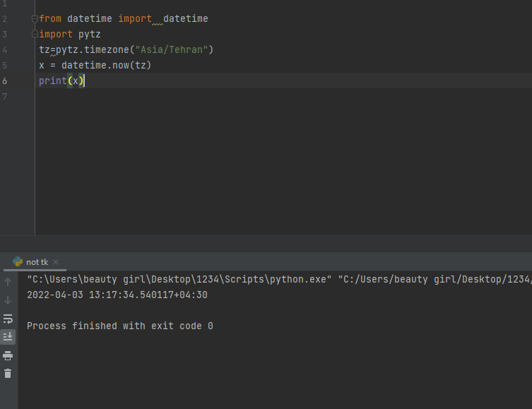Click the pytz module name on line 3
Screen dimensions: 532x409
[x=90, y=35]
